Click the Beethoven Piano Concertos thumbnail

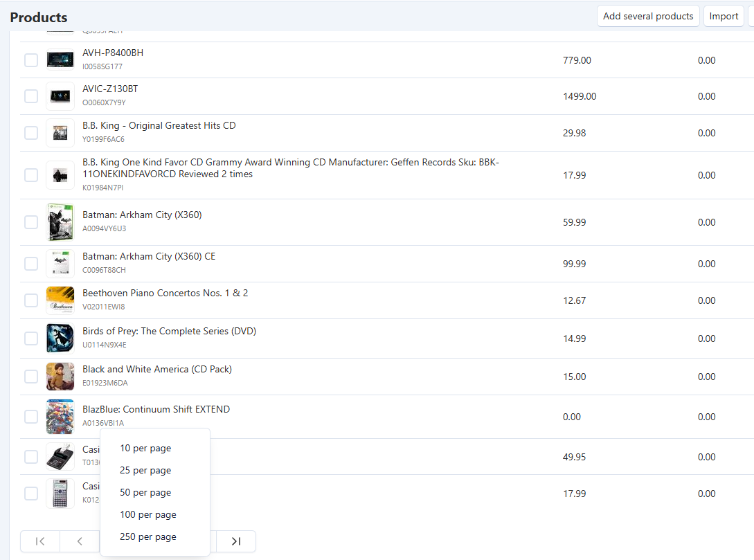click(60, 300)
